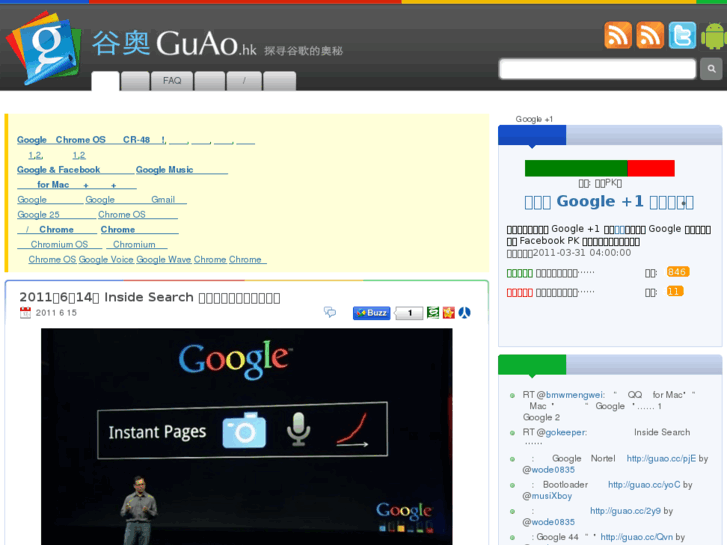Open the Google 25 link

pyautogui.click(x=56, y=214)
